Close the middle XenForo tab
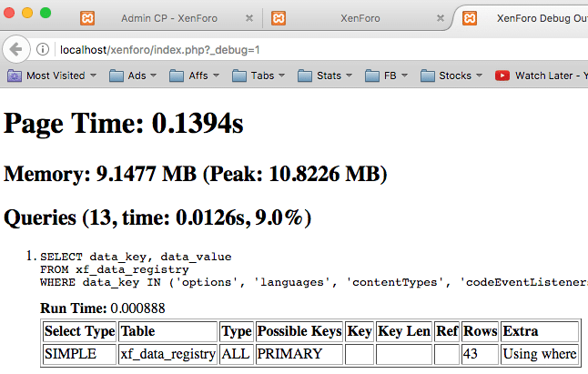 [x=441, y=18]
